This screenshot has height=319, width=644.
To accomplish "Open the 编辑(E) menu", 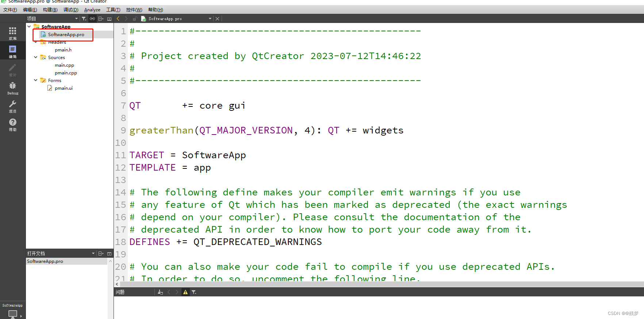I will (x=30, y=10).
